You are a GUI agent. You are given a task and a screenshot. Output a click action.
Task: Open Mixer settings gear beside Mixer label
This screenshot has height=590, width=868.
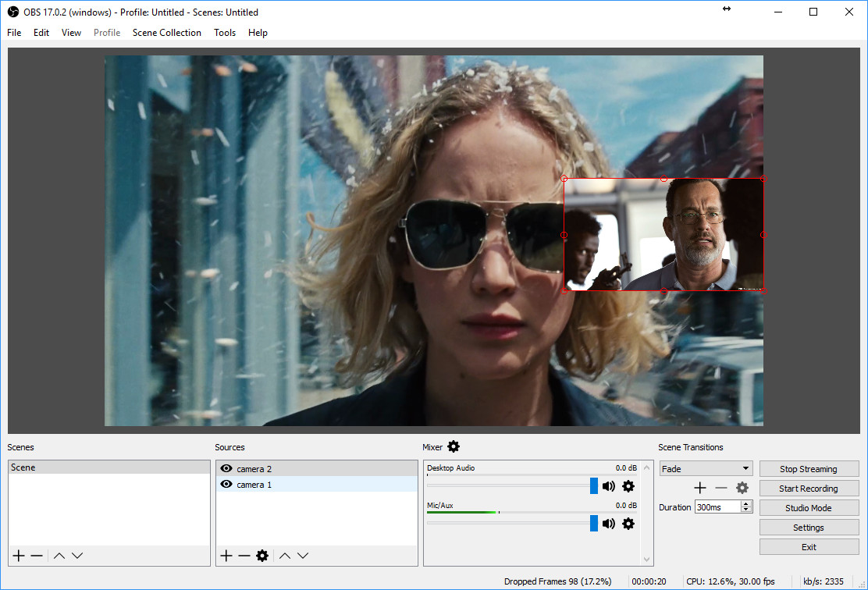(454, 446)
